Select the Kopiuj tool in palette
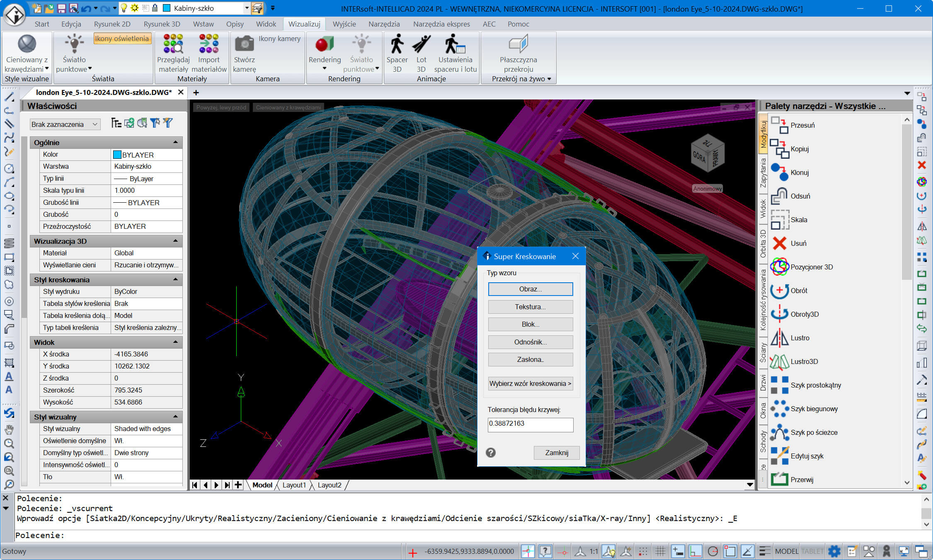This screenshot has width=933, height=560. [790, 149]
